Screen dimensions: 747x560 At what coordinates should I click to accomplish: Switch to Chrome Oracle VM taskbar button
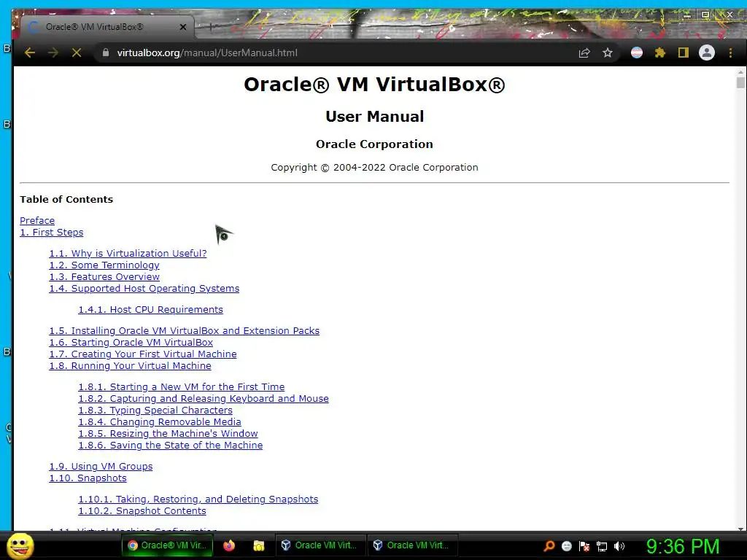click(x=167, y=545)
